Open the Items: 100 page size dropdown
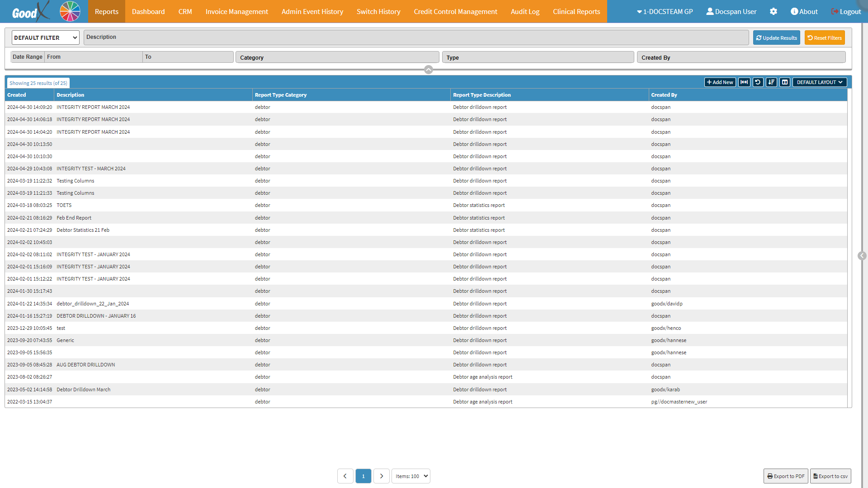Image resolution: width=868 pixels, height=488 pixels. click(411, 476)
